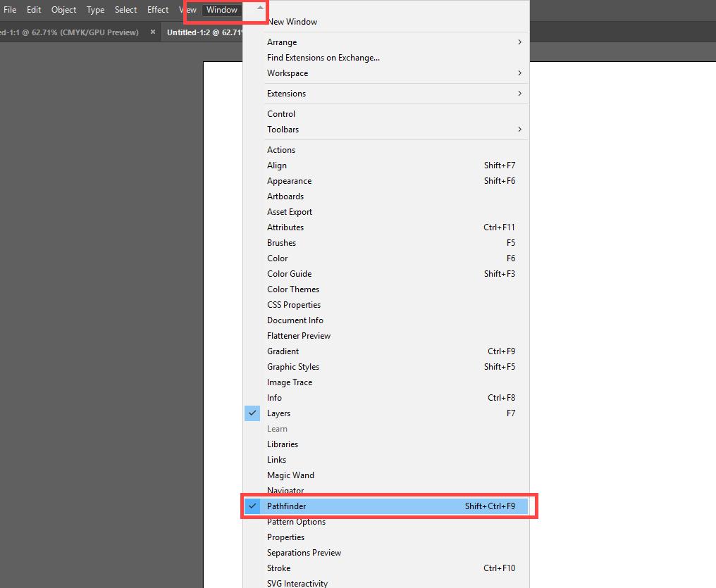Toggle the Layers panel checkmark
This screenshot has width=716, height=588.
click(x=278, y=413)
